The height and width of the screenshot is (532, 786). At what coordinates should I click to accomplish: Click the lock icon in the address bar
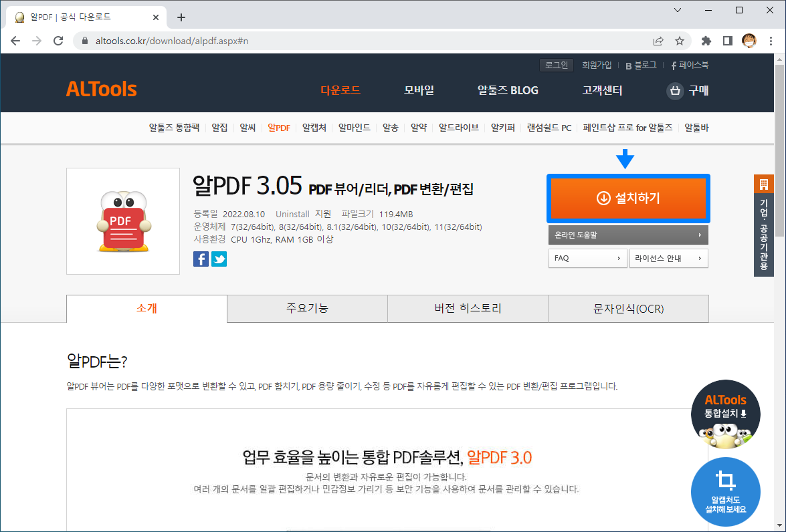(85, 41)
